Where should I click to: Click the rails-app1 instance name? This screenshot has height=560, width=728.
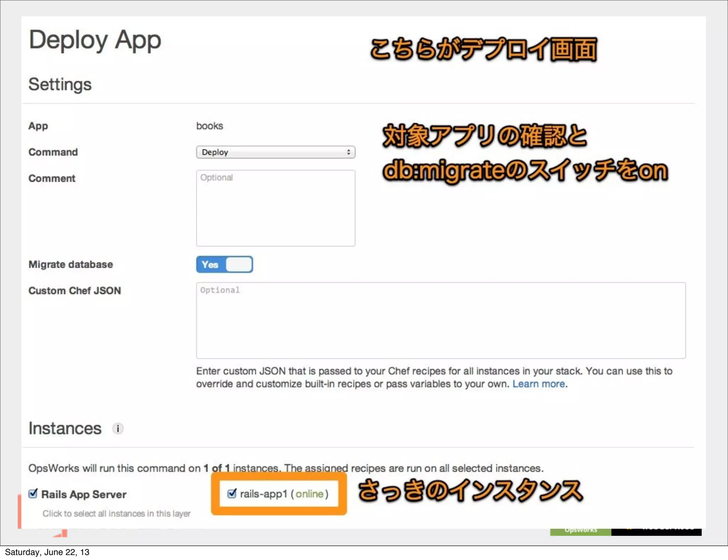click(x=263, y=494)
